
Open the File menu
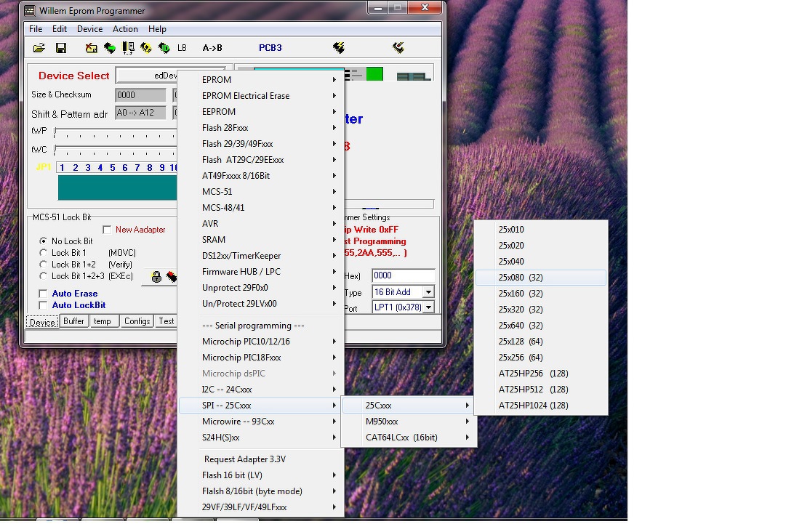point(36,29)
